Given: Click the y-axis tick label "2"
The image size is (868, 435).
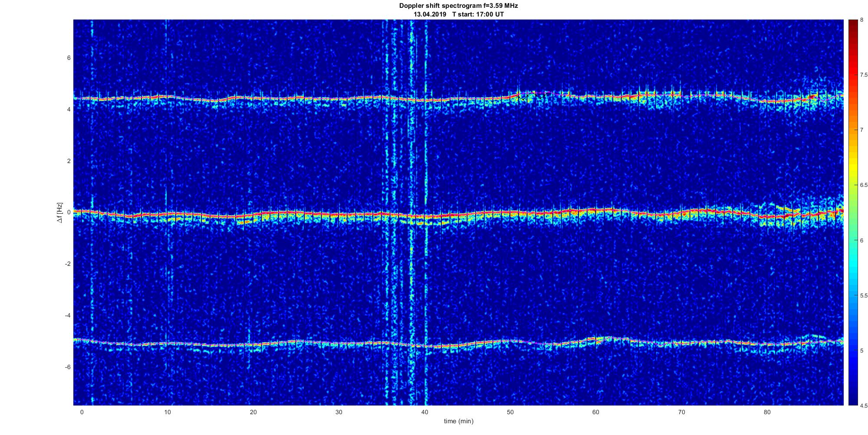Looking at the screenshot, I should coord(69,161).
